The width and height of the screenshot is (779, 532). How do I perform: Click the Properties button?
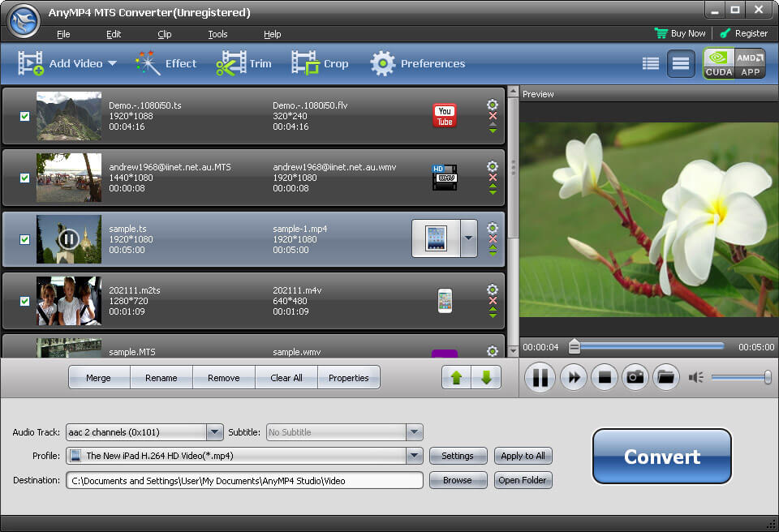[349, 378]
